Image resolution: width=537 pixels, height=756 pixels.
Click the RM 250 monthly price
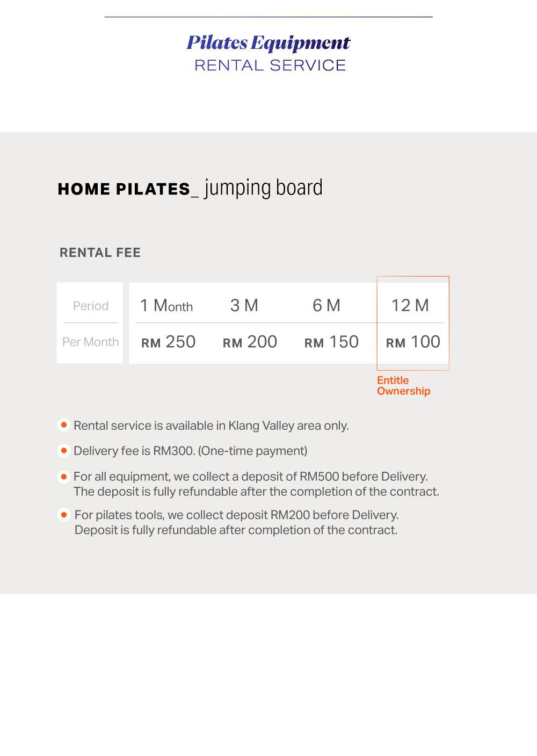(x=169, y=342)
